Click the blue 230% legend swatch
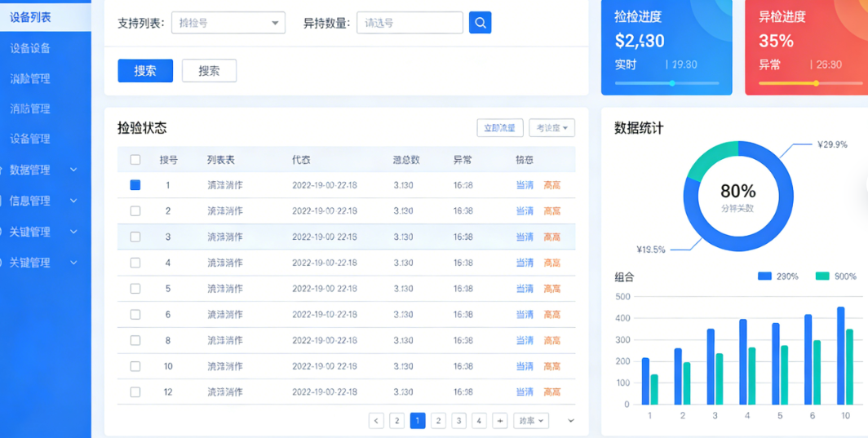This screenshot has height=438, width=868. pos(764,277)
